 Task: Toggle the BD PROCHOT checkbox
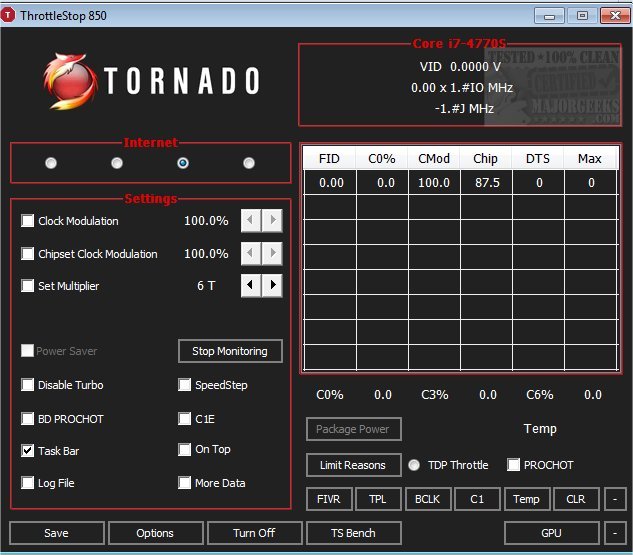[x=27, y=419]
